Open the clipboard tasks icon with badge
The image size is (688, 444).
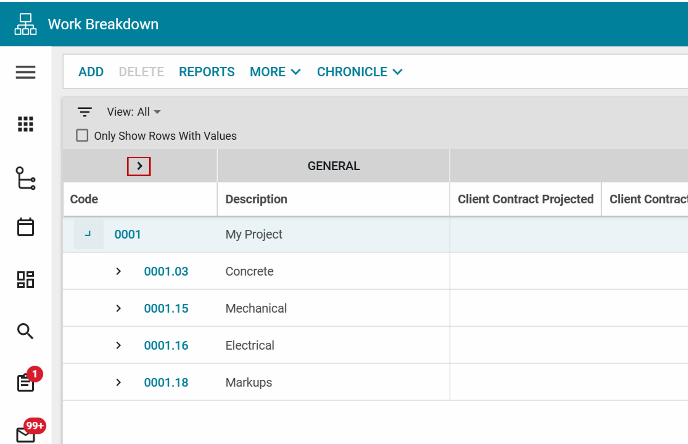tap(25, 382)
